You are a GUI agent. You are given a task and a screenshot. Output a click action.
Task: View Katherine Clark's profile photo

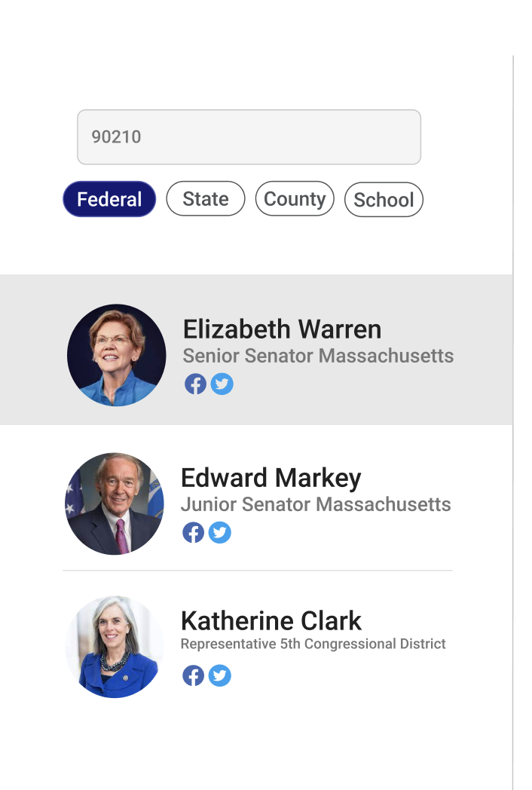[x=114, y=646]
